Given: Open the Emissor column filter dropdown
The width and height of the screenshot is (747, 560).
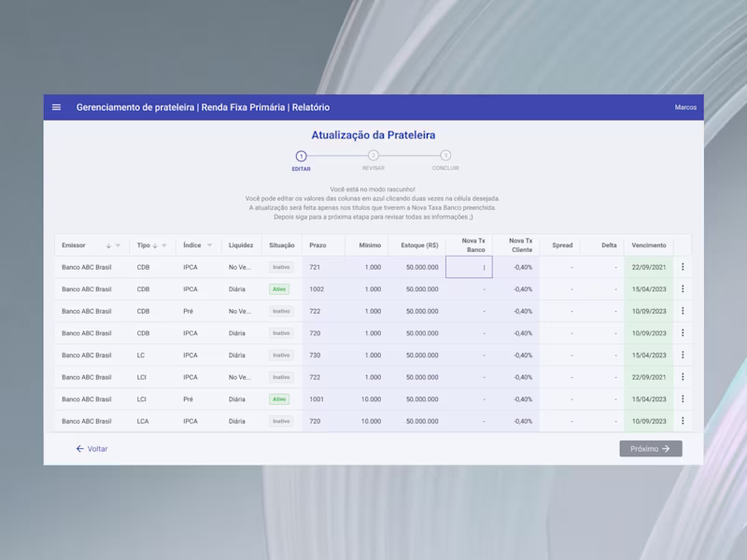Looking at the screenshot, I should coord(119,245).
